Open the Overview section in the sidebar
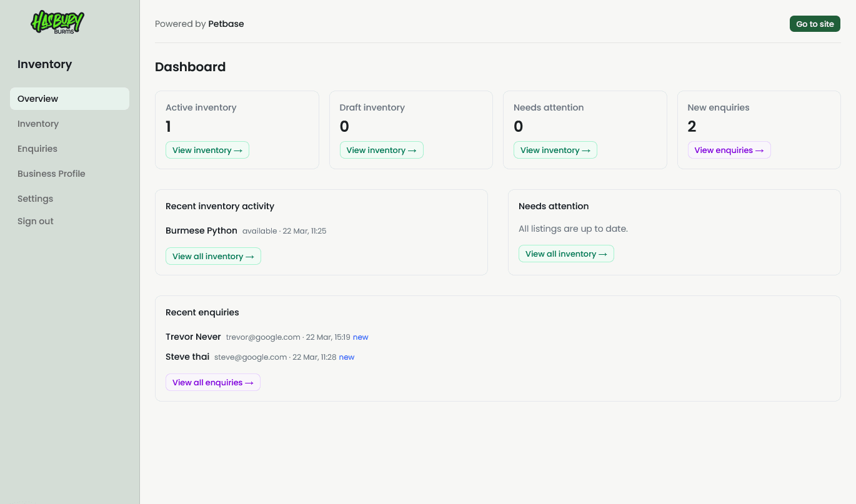The width and height of the screenshot is (856, 504). tap(37, 98)
